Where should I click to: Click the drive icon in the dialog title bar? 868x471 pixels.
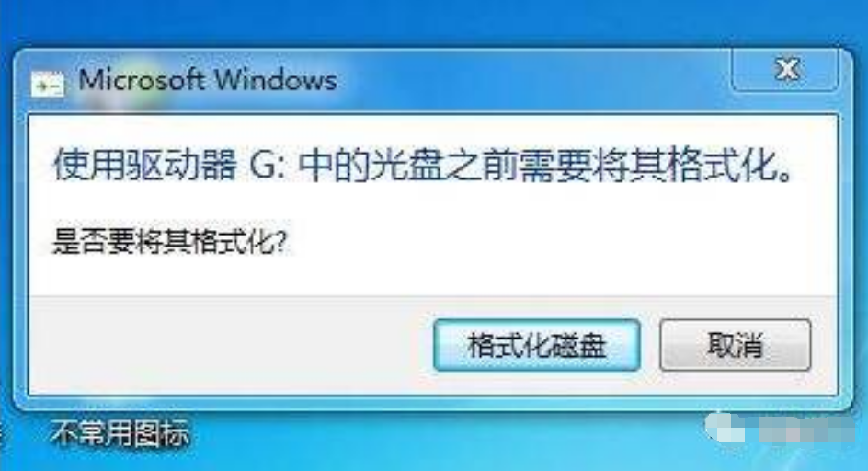click(48, 84)
